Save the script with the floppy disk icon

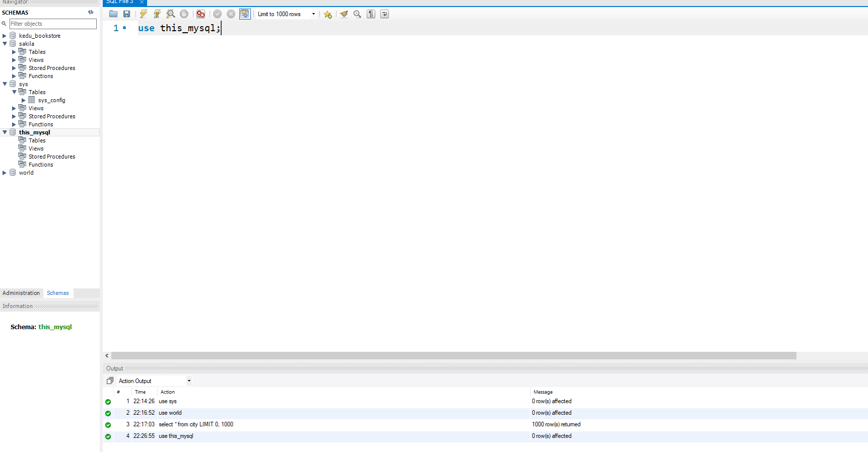pos(126,14)
